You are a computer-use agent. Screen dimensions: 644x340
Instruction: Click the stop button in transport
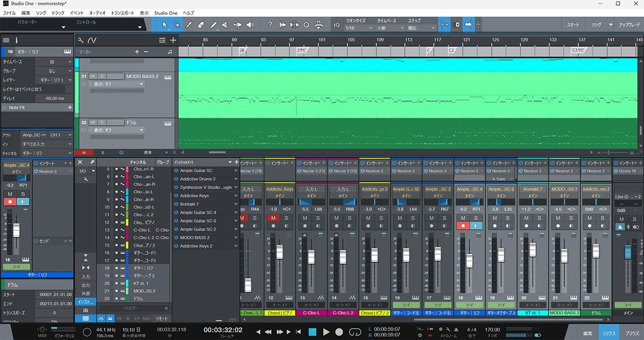point(312,331)
